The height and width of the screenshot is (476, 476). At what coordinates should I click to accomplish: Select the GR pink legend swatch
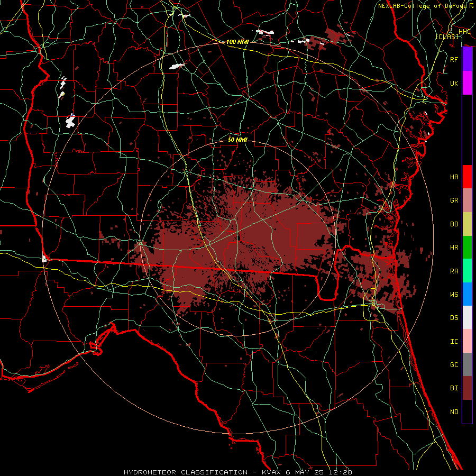(x=467, y=200)
